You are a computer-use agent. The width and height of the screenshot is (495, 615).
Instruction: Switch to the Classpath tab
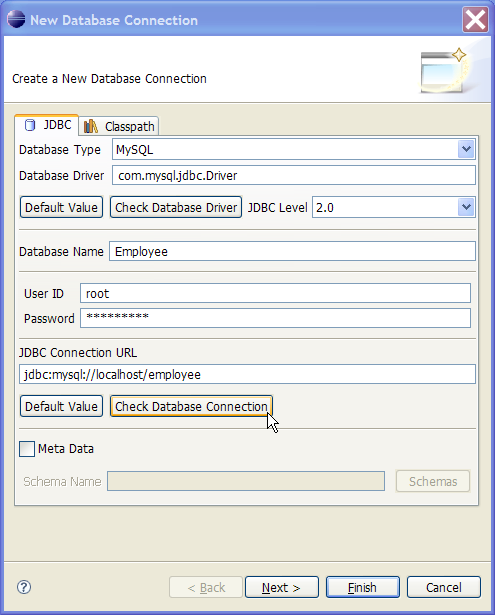click(119, 126)
